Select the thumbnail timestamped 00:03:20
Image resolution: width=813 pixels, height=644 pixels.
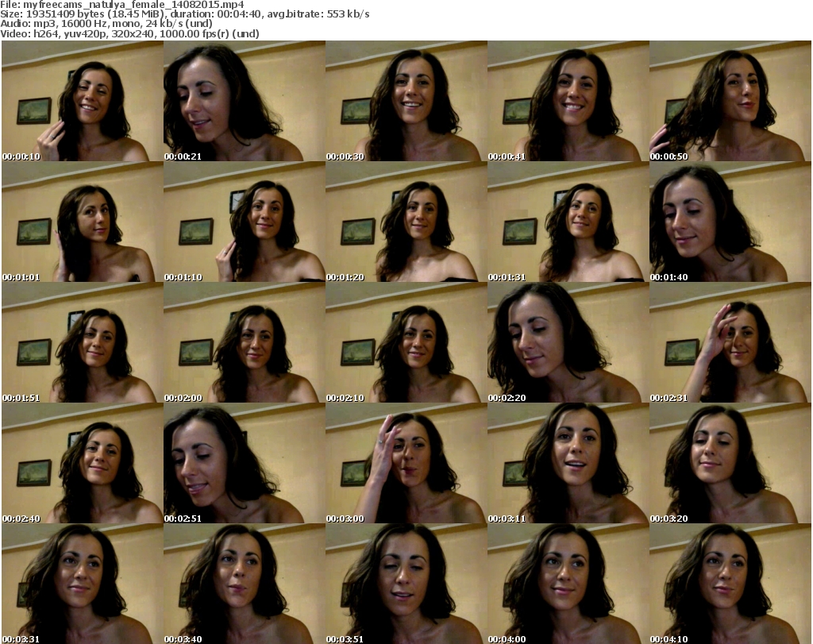click(x=730, y=464)
